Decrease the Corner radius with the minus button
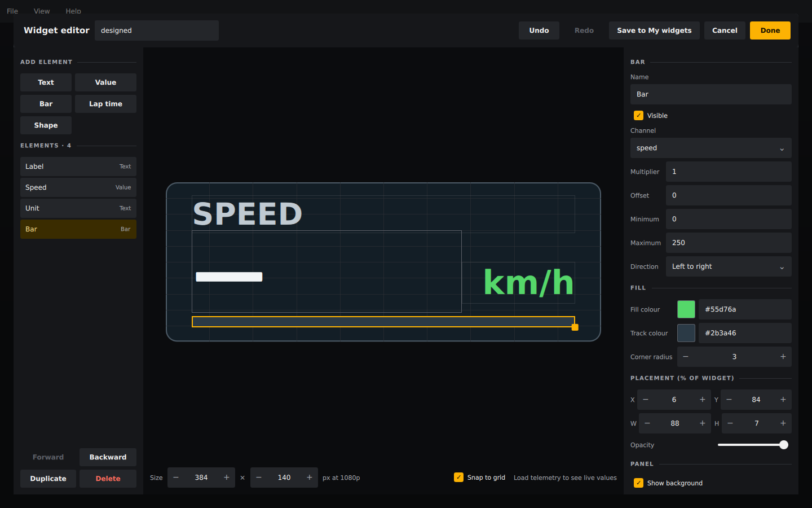Screen dimensions: 812x508 click(x=686, y=357)
